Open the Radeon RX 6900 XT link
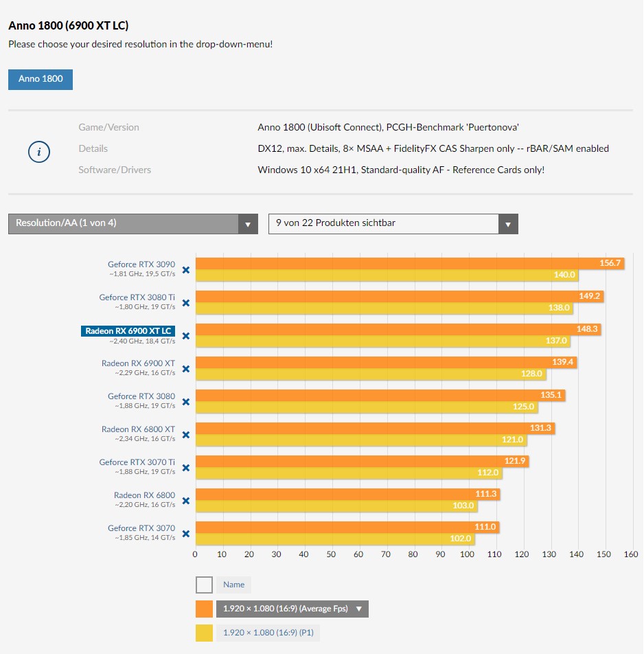The image size is (644, 654). pyautogui.click(x=138, y=363)
